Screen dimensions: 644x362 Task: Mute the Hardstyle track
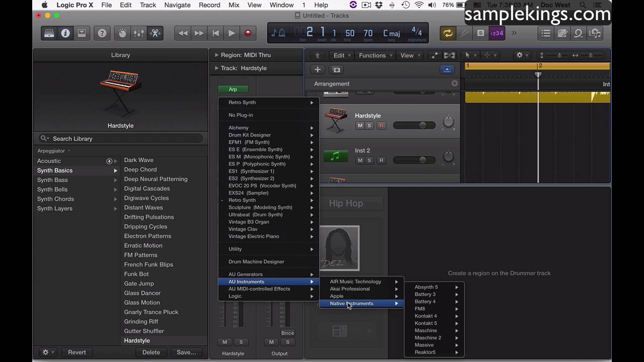coord(360,126)
